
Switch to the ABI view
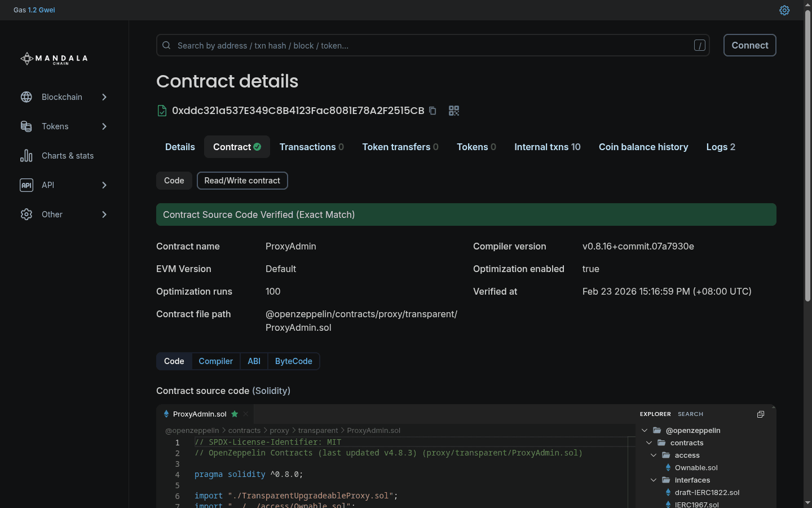254,361
